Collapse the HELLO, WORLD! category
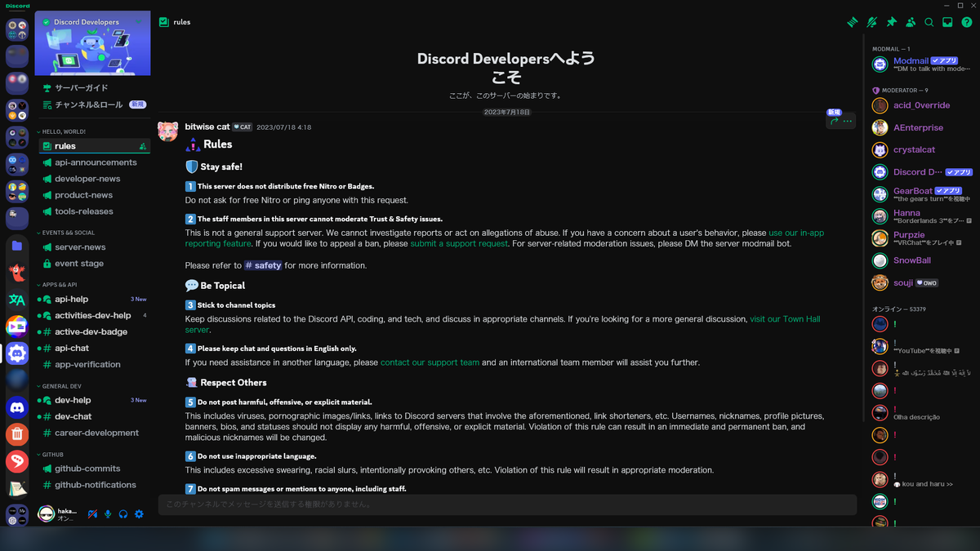 pos(62,131)
